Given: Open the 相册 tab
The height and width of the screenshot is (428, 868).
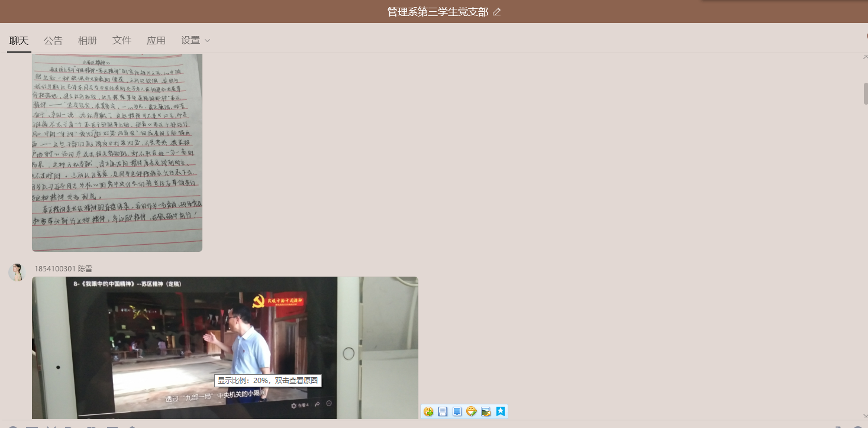Looking at the screenshot, I should pos(88,40).
